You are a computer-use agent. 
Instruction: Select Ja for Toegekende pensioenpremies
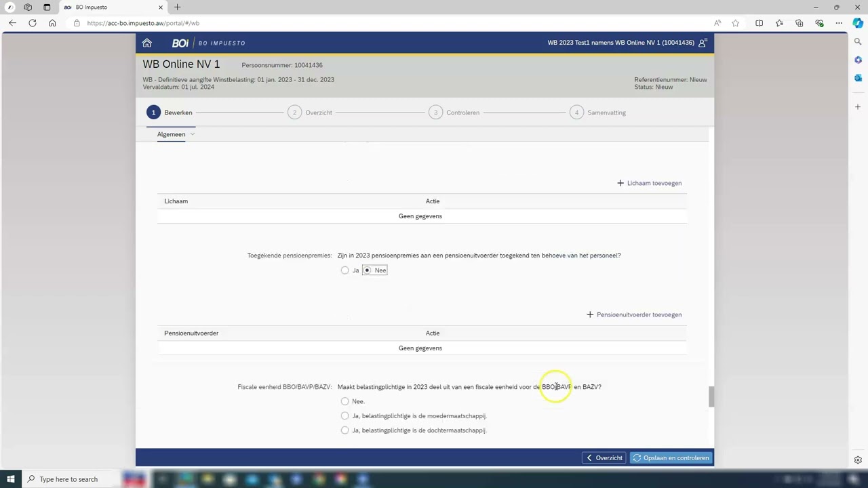point(345,270)
